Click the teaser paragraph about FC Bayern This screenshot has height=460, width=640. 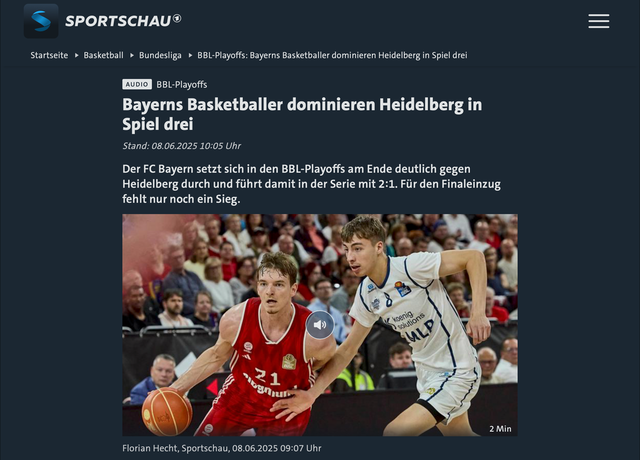pyautogui.click(x=311, y=184)
